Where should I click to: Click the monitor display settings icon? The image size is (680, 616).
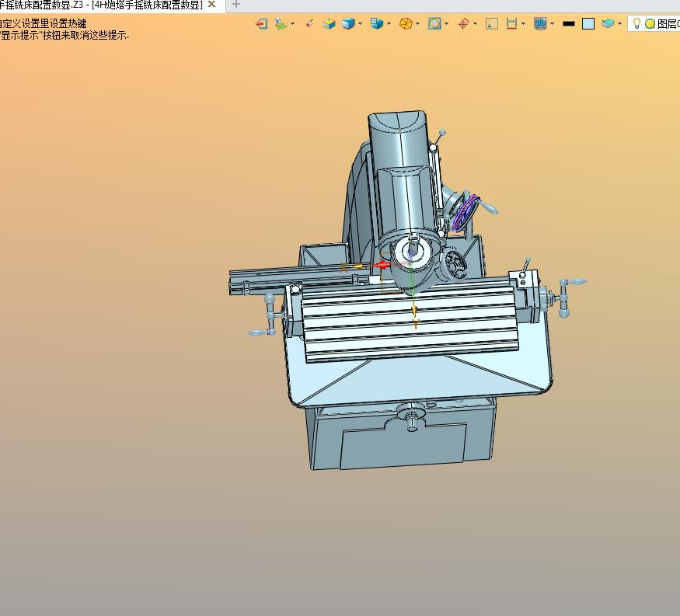tap(540, 23)
